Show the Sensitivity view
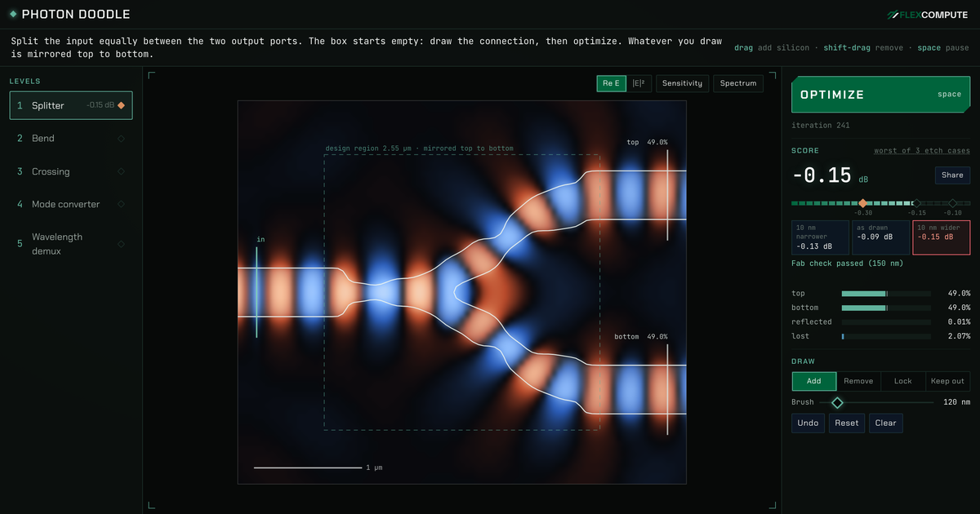 [x=682, y=83]
